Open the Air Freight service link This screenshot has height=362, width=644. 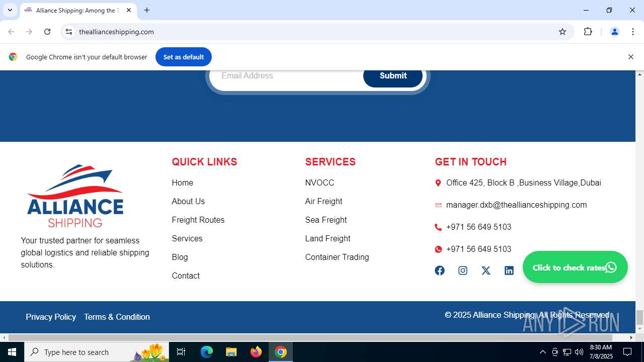324,202
